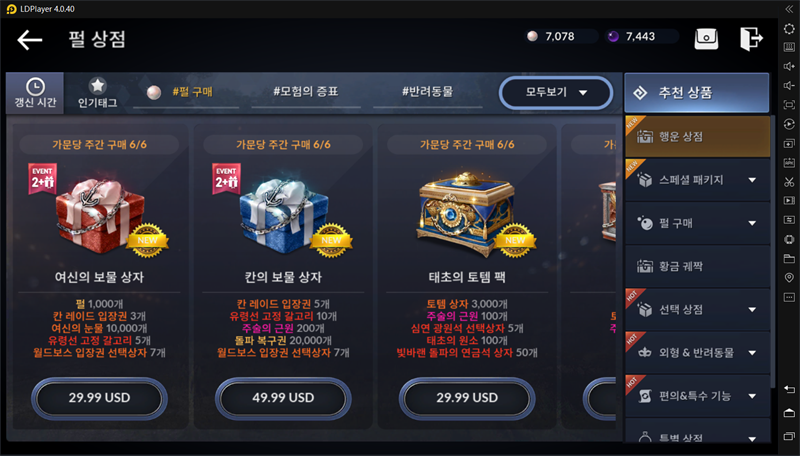Open the LDPlayer scissors screenshot tool
The height and width of the screenshot is (456, 800).
pos(789,182)
